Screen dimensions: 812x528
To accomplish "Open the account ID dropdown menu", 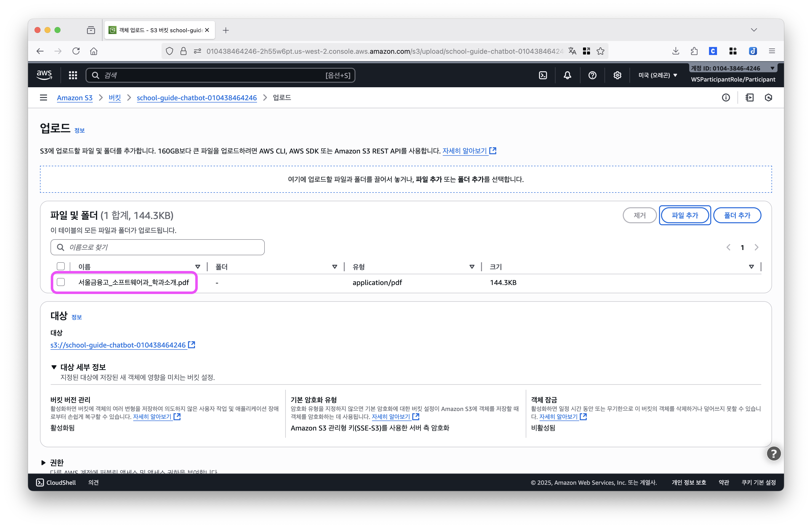I will tap(733, 68).
